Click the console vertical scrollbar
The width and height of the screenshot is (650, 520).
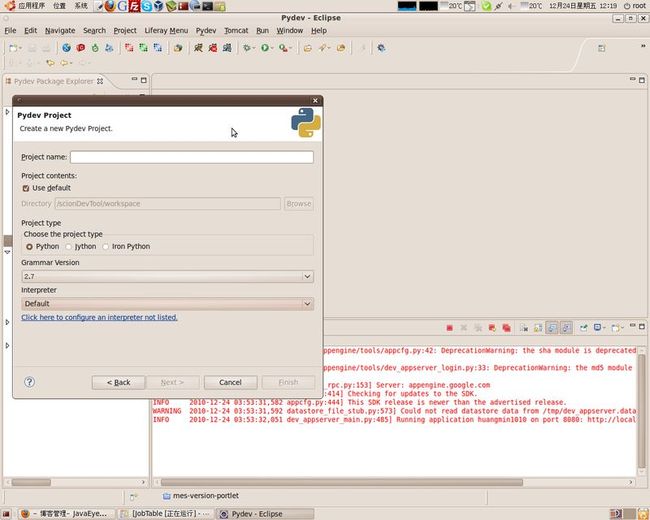pos(641,411)
